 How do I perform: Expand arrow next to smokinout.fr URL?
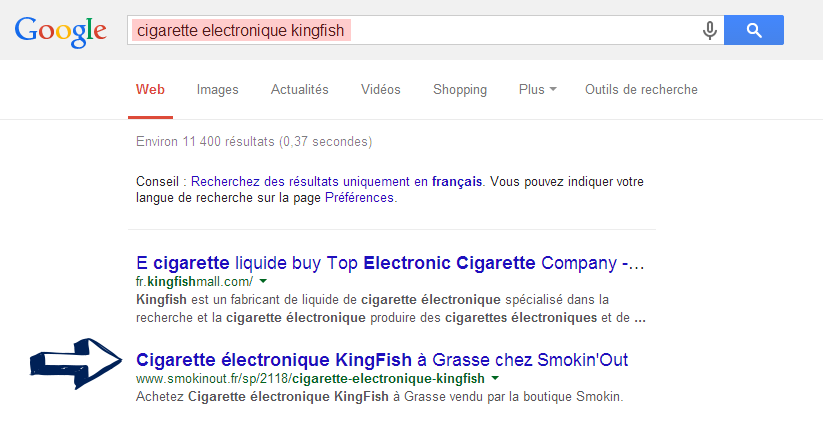[x=494, y=379]
